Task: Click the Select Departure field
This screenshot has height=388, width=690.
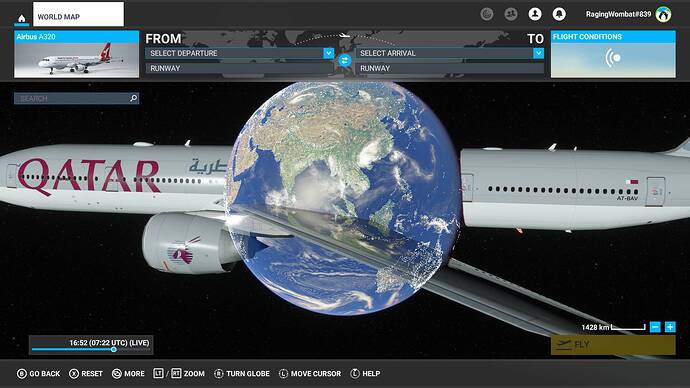Action: 240,53
